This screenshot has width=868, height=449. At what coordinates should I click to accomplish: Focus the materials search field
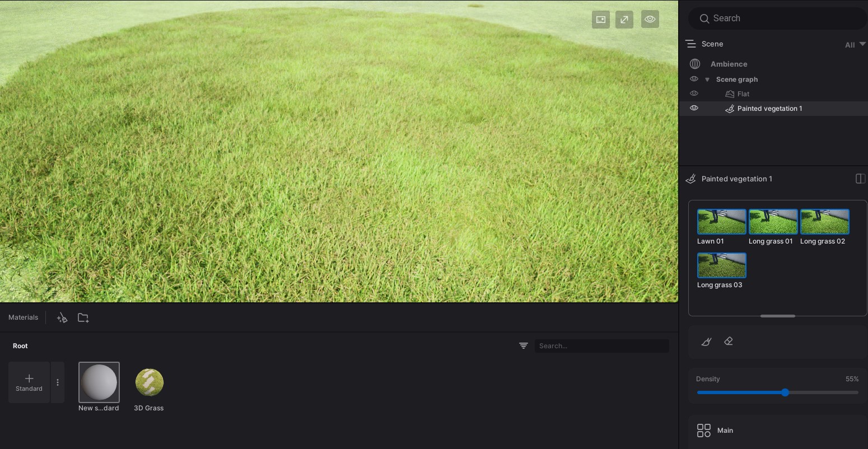point(601,346)
